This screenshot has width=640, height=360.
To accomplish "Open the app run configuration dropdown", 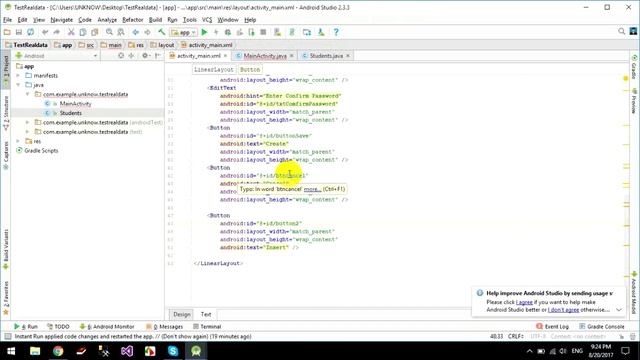I will 184,32.
